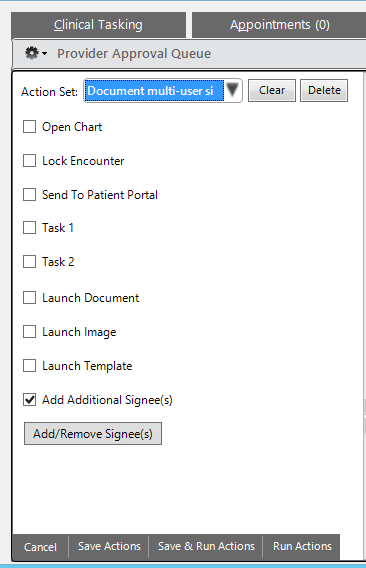Switch to the Clinical Tasking tab
The height and width of the screenshot is (568, 366).
click(98, 25)
